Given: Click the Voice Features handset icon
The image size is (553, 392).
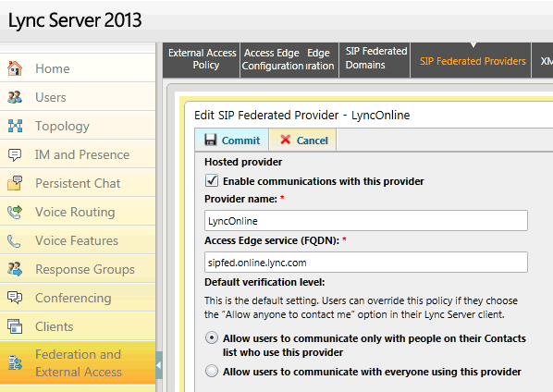Looking at the screenshot, I should (14, 241).
